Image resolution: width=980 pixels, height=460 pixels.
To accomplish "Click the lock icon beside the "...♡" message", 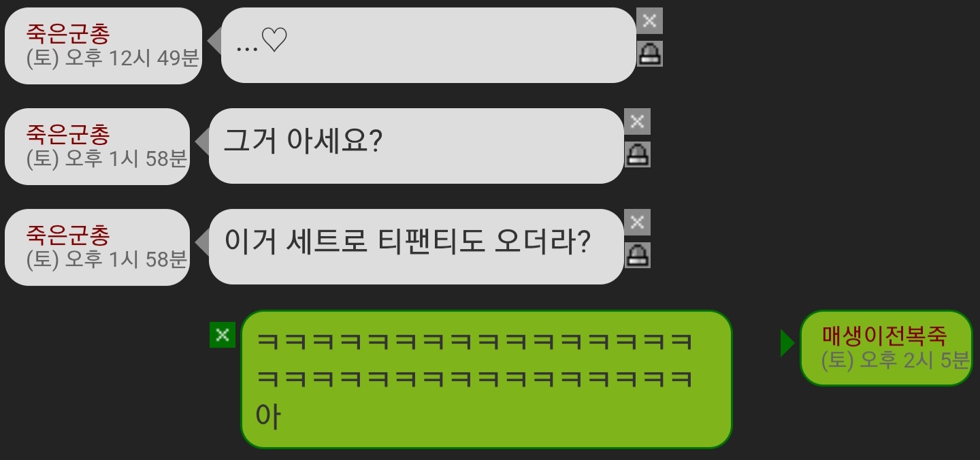I will tap(649, 53).
